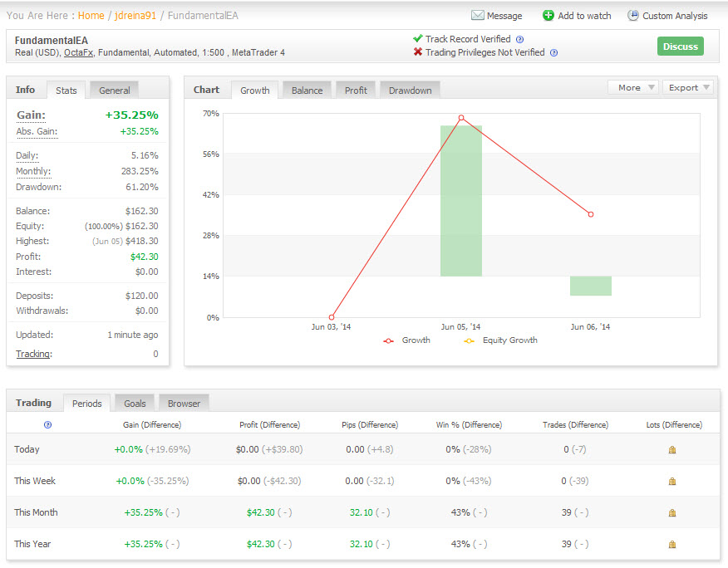This screenshot has height=568, width=728.
Task: Open Custom Analysis chart icon
Action: click(x=633, y=16)
